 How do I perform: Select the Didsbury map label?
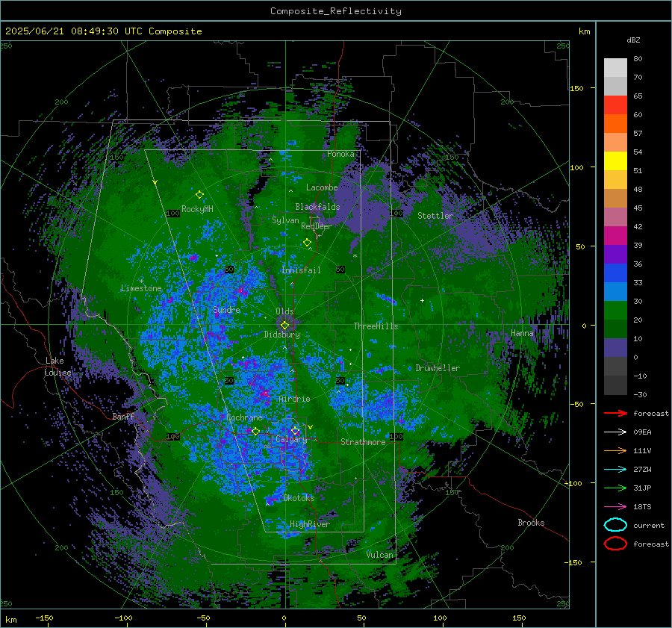pyautogui.click(x=282, y=335)
